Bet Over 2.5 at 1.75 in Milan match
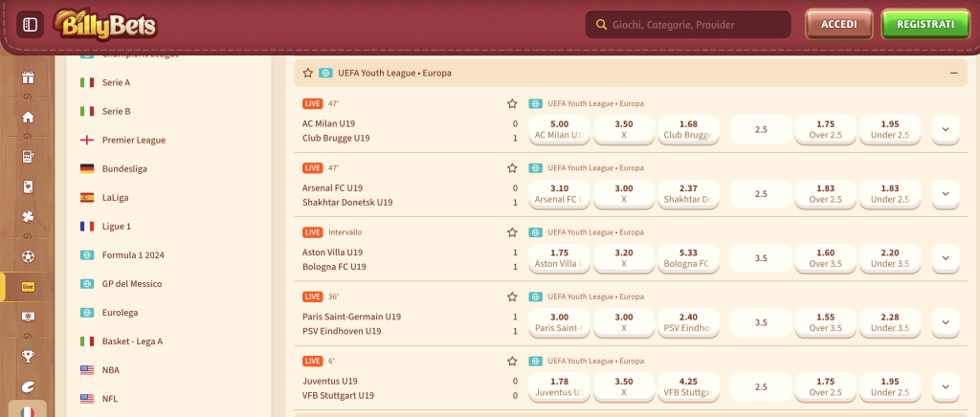The width and height of the screenshot is (980, 417). click(x=825, y=129)
